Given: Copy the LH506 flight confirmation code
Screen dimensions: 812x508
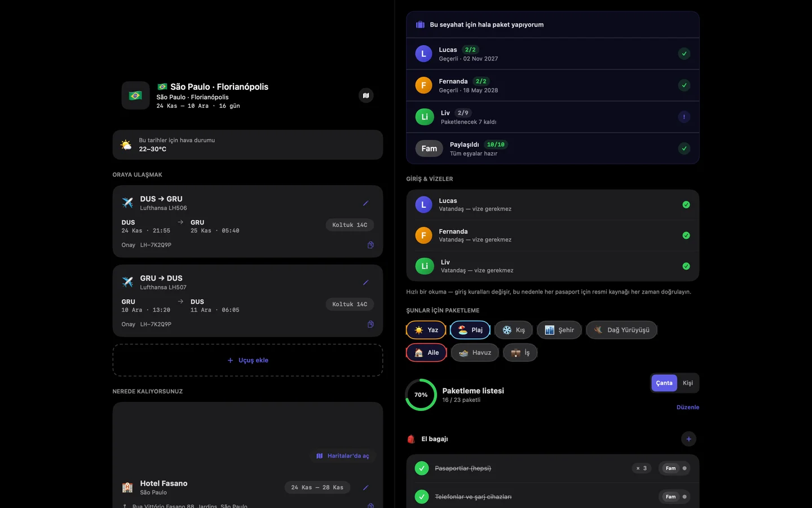Looking at the screenshot, I should click(370, 245).
